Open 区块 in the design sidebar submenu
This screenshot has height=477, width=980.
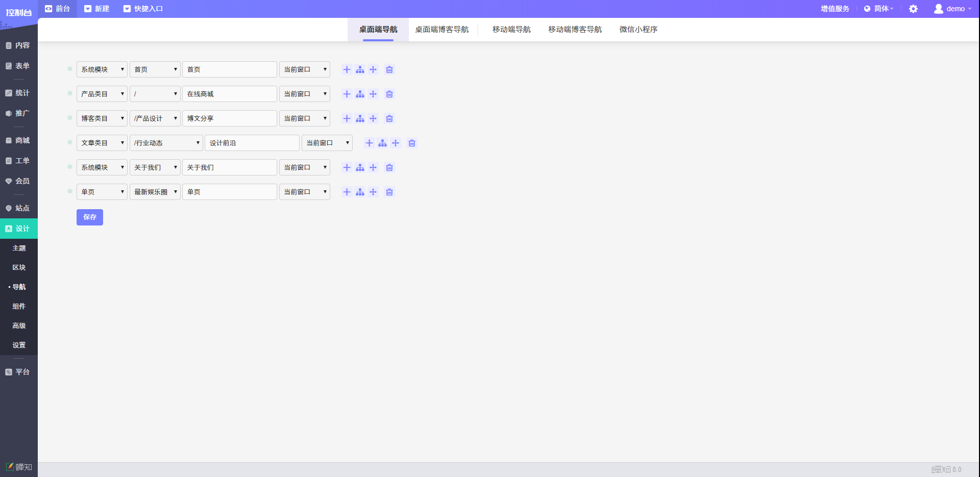[x=19, y=267]
